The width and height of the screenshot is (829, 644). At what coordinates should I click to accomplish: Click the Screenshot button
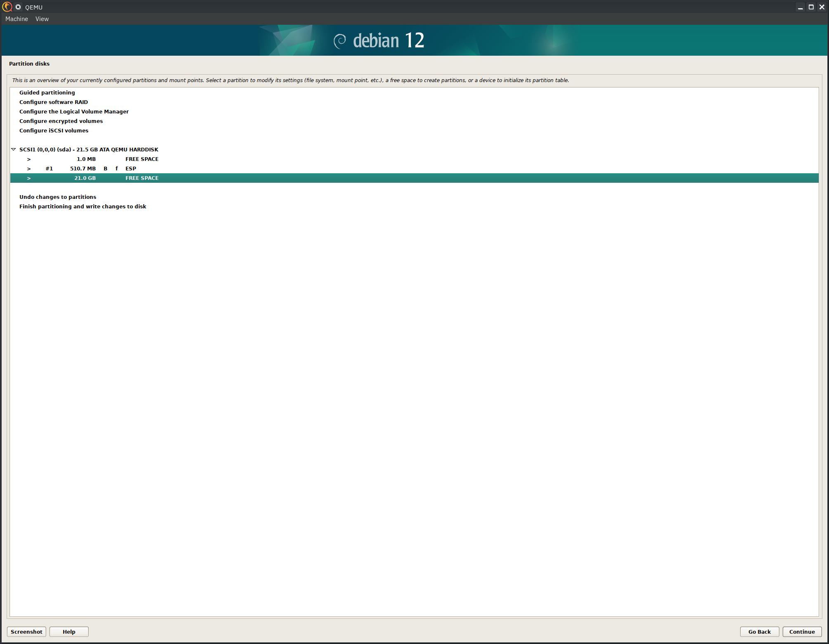(x=26, y=632)
